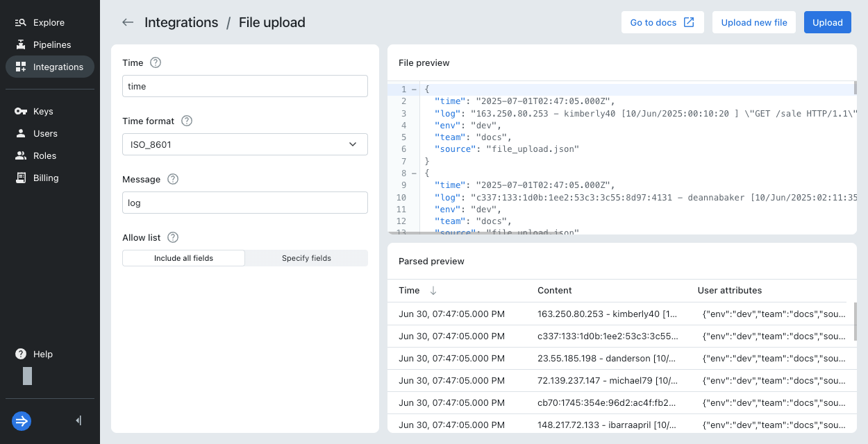Collapse JSON object at line 8
This screenshot has width=868, height=444.
coord(414,173)
